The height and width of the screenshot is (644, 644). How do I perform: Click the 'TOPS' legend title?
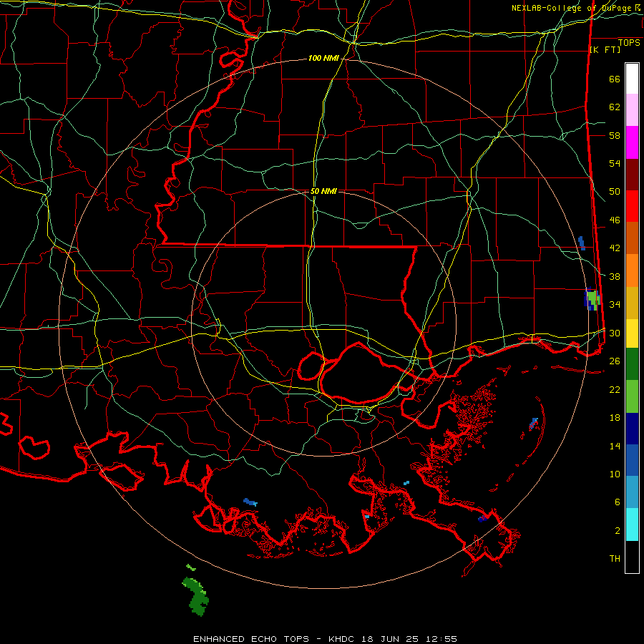(x=629, y=42)
